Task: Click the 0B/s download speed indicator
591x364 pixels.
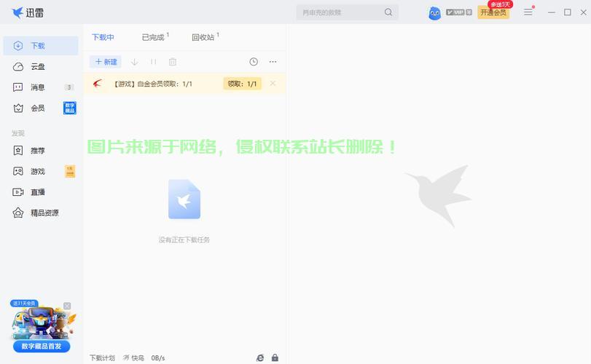Action: (x=158, y=358)
